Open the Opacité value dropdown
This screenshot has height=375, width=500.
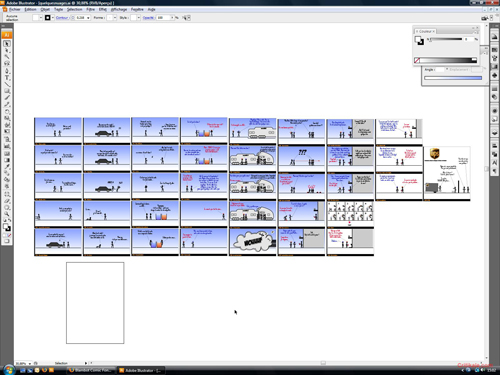[172, 18]
